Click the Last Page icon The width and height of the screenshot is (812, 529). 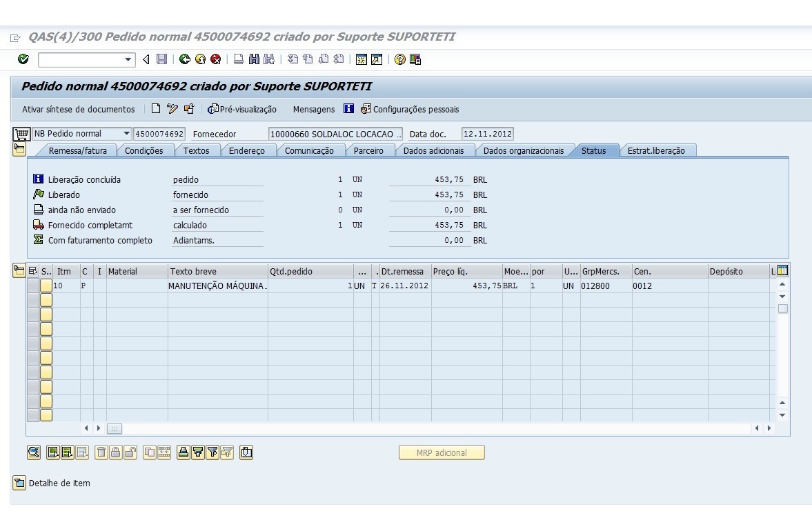coord(339,59)
